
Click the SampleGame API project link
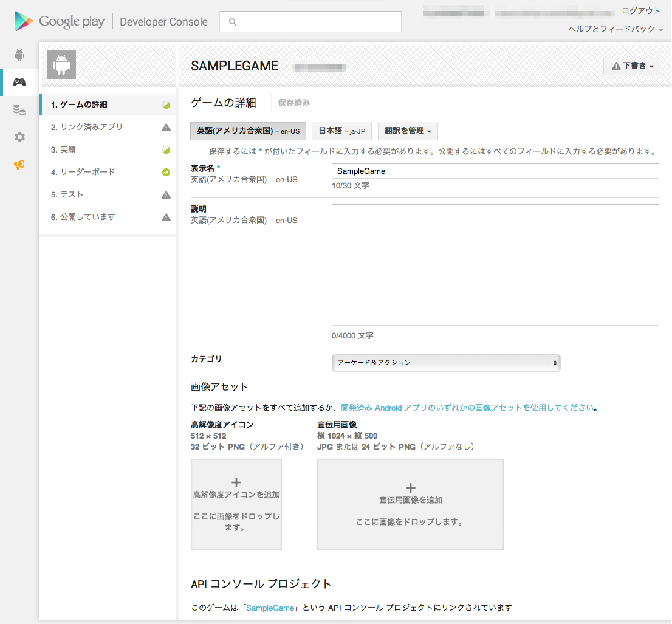coord(270,607)
